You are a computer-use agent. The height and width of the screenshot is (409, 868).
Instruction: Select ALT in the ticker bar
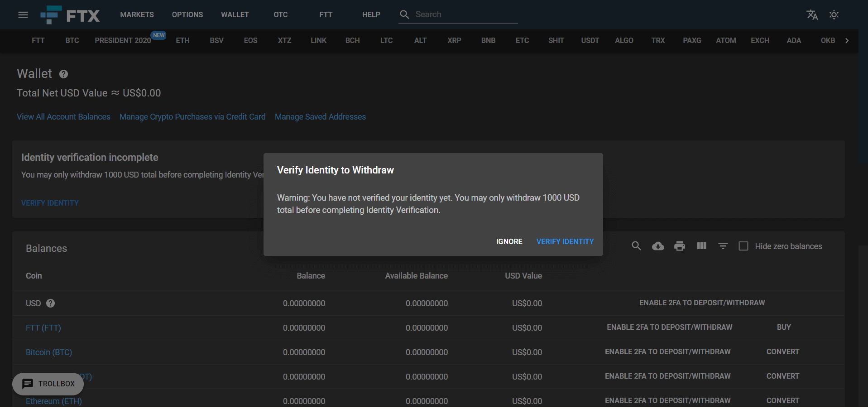pyautogui.click(x=420, y=41)
